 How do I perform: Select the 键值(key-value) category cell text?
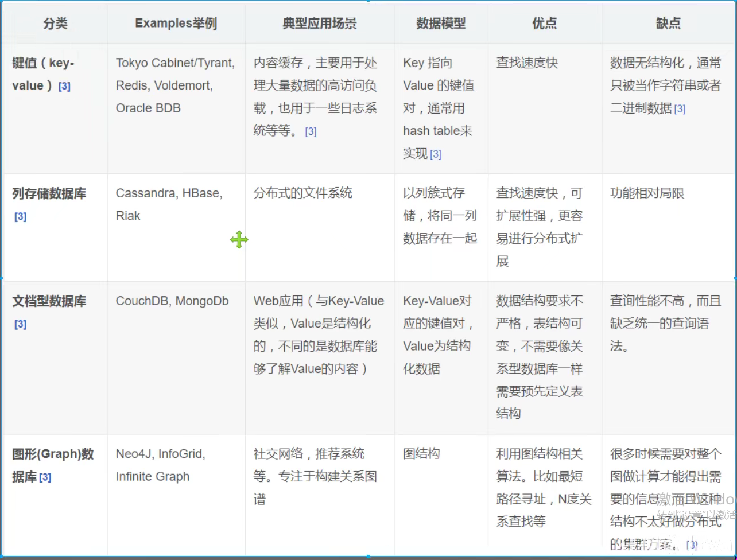click(x=44, y=75)
